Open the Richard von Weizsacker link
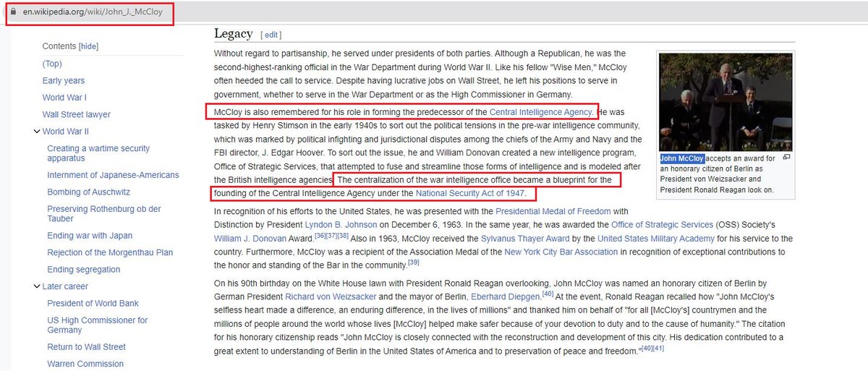 (329, 297)
